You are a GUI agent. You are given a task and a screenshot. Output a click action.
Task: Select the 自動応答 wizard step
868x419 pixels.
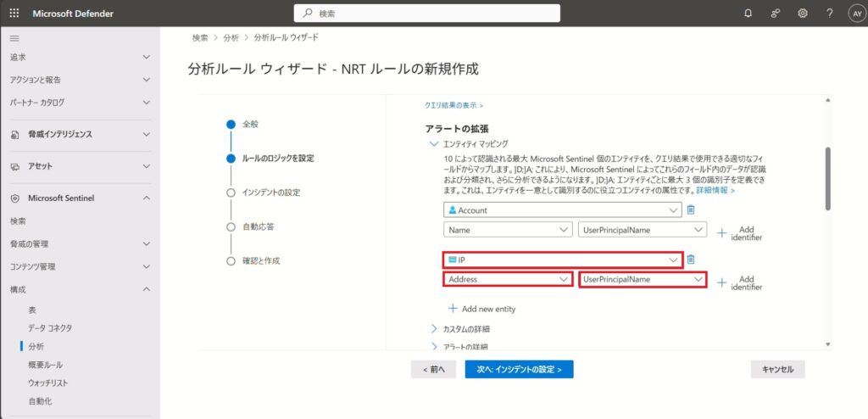point(258,227)
